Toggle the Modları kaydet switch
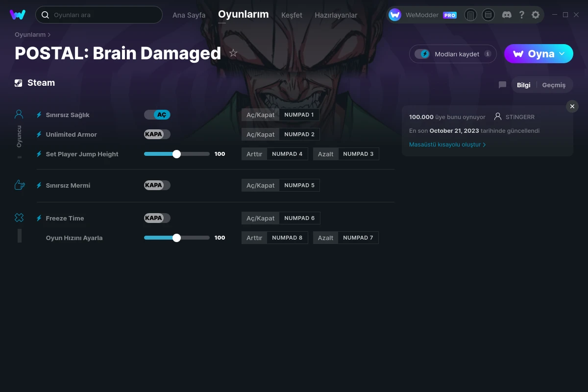 tap(422, 54)
